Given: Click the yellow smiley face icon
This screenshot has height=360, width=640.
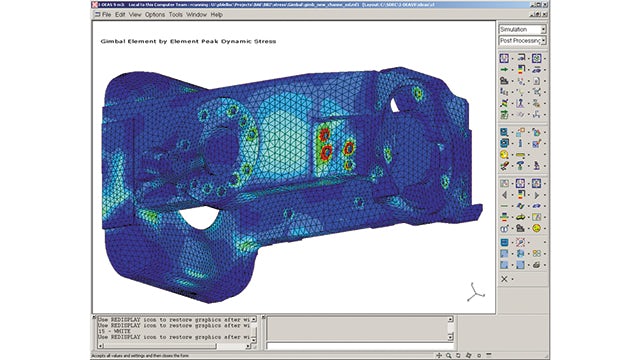Looking at the screenshot, I should click(x=537, y=229).
